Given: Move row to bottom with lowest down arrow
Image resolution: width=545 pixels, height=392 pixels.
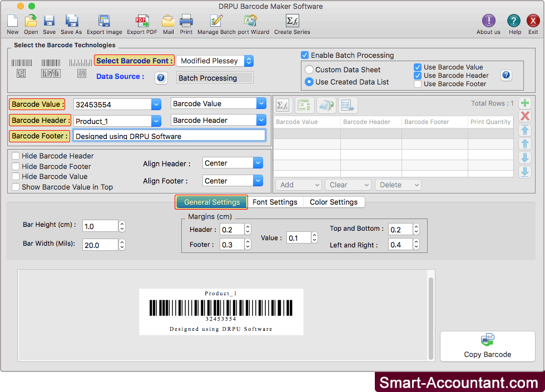Looking at the screenshot, I should tap(525, 172).
